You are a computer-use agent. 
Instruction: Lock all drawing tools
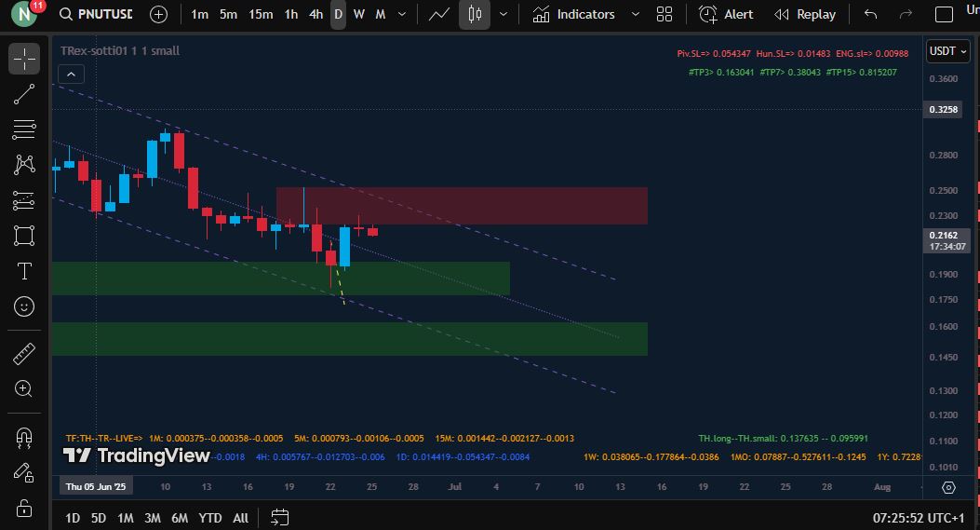click(x=24, y=508)
